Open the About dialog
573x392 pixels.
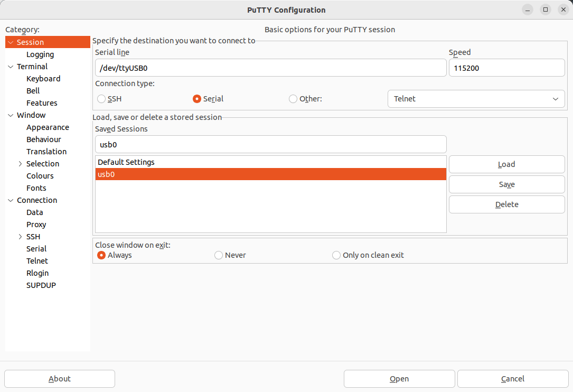tap(59, 379)
